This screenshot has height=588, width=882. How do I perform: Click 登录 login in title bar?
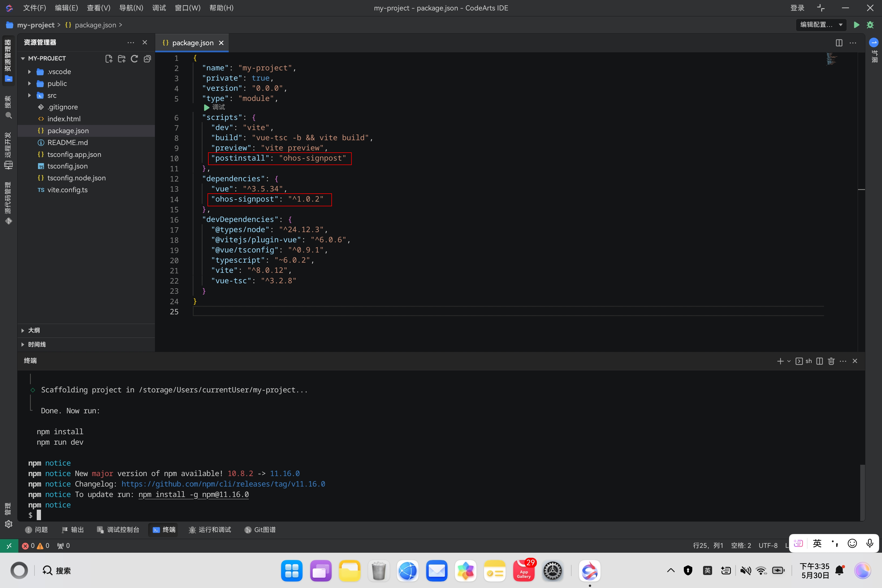click(797, 8)
